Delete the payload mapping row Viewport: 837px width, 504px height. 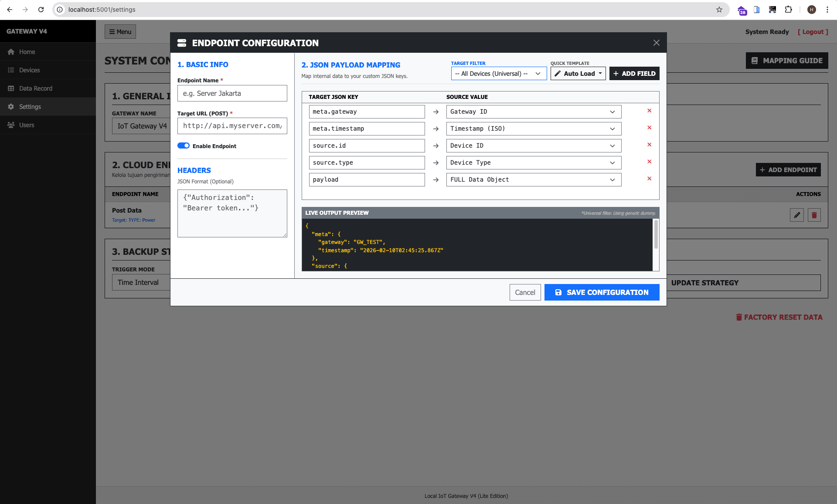(x=649, y=179)
